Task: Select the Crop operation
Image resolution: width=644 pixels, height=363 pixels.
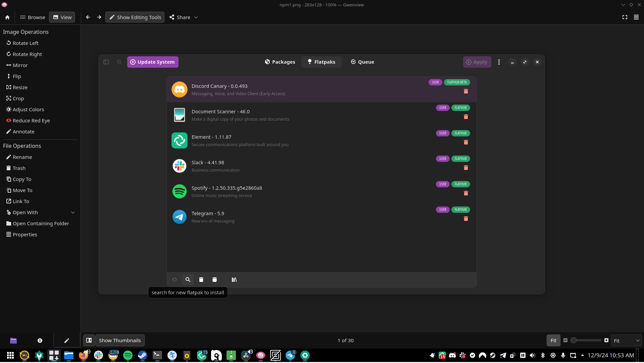Action: coord(15,99)
